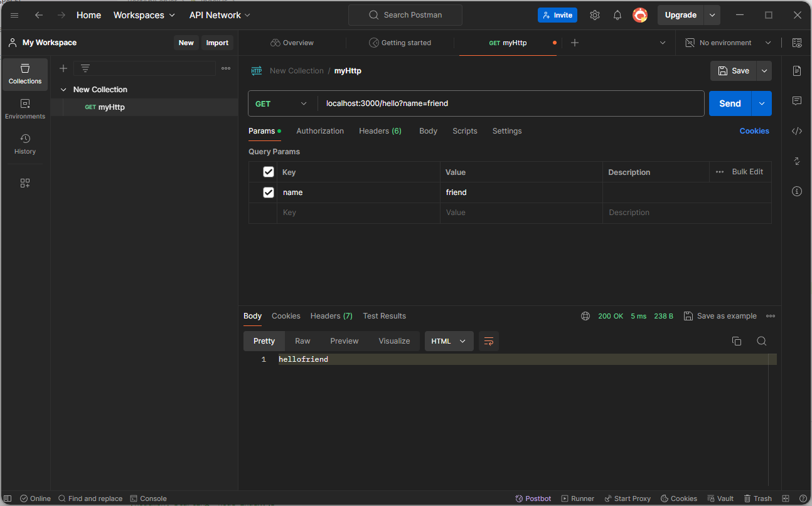Switch to the request Body tab
This screenshot has height=506, width=812.
click(x=429, y=131)
